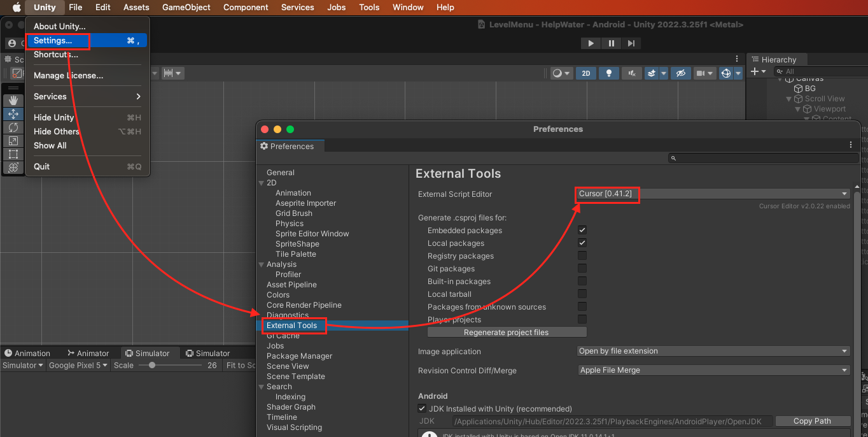Open the GameObject menu
The height and width of the screenshot is (437, 868).
[186, 8]
